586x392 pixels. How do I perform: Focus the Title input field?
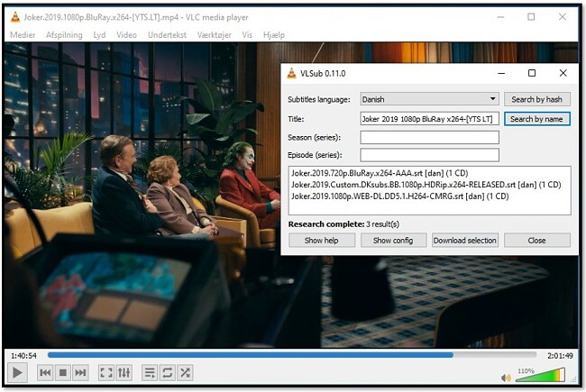(x=429, y=119)
